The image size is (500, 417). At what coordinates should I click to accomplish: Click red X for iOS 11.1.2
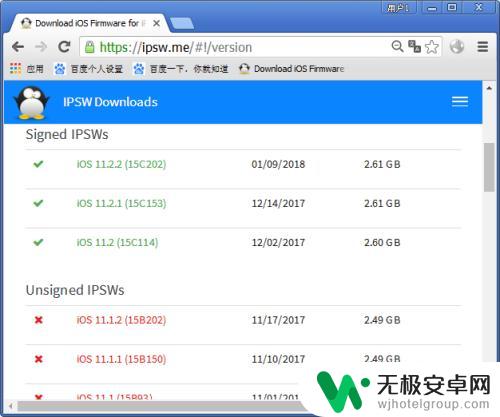[x=39, y=320]
